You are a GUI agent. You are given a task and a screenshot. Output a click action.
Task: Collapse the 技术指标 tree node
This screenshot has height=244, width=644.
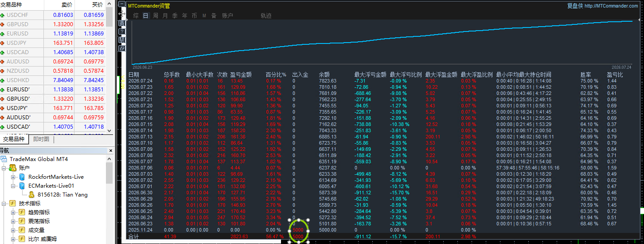4,204
